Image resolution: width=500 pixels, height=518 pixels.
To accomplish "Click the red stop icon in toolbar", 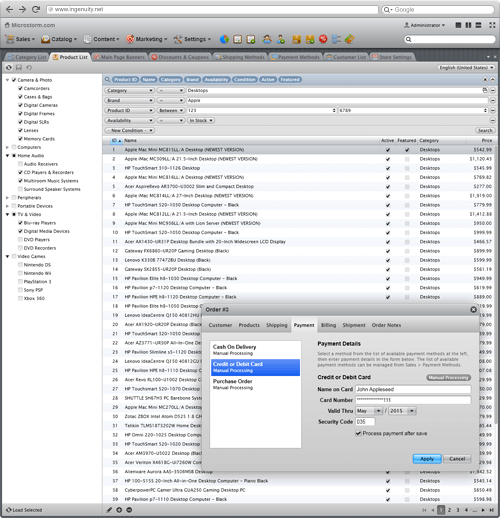I will [323, 39].
